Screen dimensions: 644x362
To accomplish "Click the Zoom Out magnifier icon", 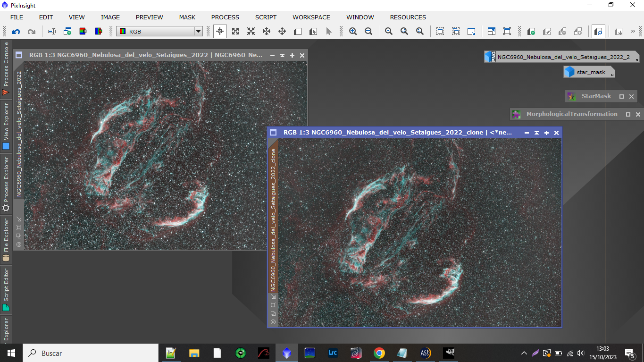I will [368, 32].
